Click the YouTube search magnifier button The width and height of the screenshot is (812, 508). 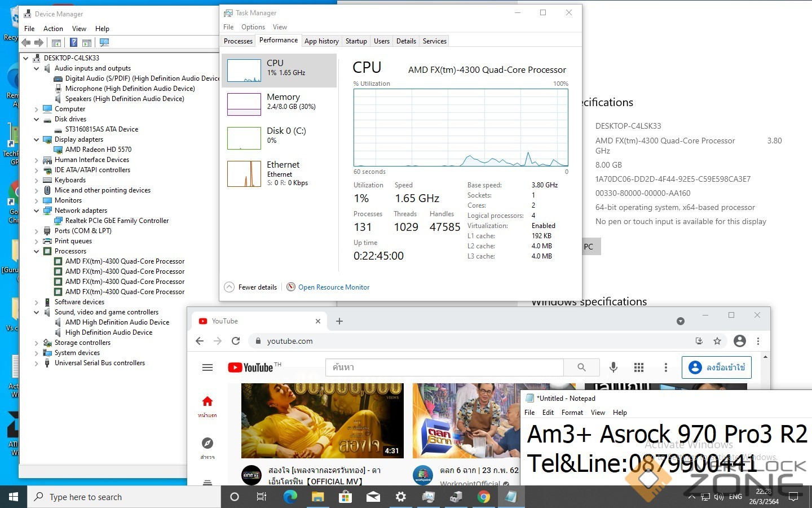pyautogui.click(x=581, y=367)
